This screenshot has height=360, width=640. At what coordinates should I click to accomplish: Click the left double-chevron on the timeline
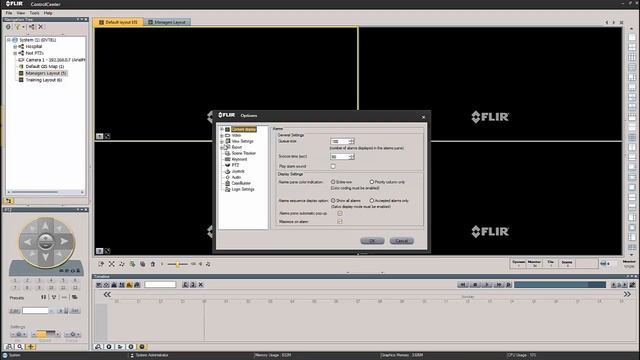[107, 295]
